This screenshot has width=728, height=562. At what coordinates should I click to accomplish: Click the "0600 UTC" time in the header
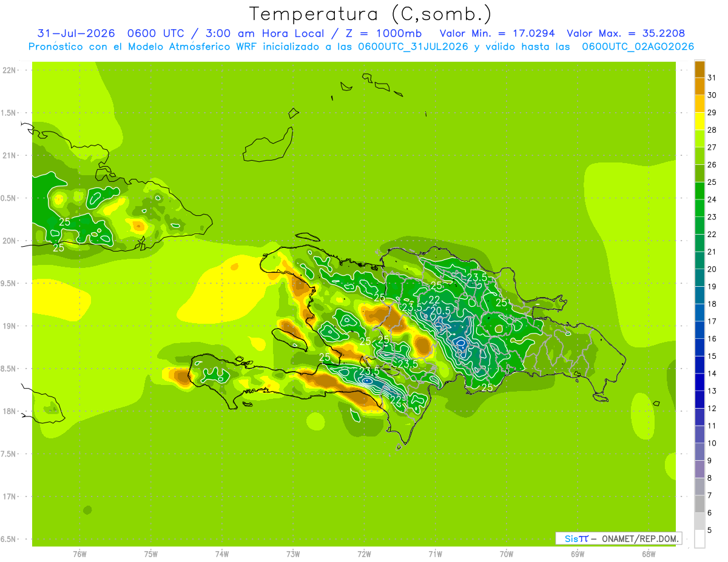[155, 33]
